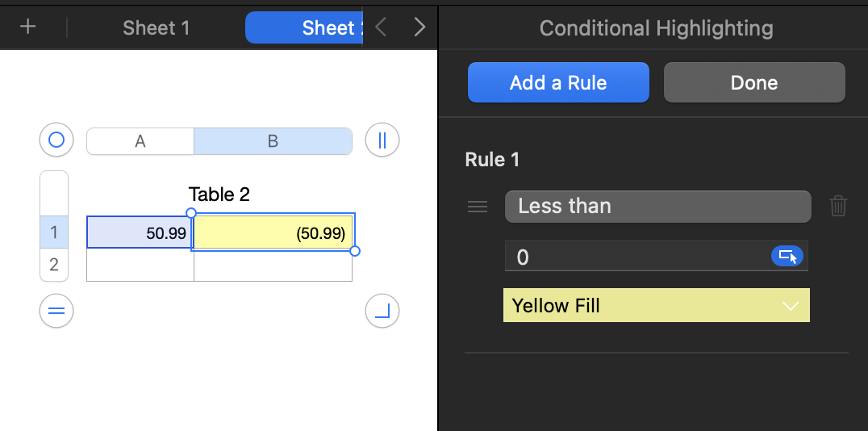Select row 2 header
868x431 pixels.
point(54,265)
